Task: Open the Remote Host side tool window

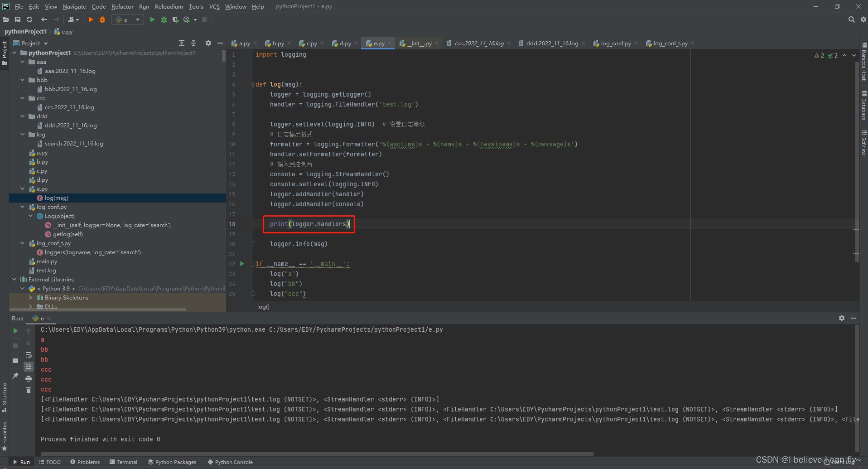Action: tap(864, 62)
